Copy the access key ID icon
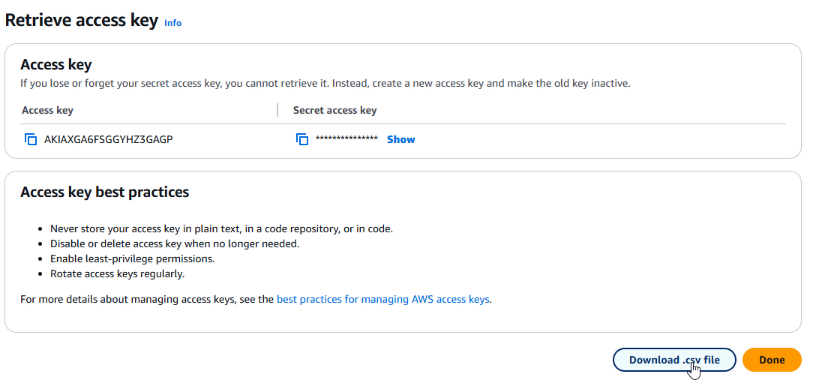The height and width of the screenshot is (390, 813). [31, 140]
